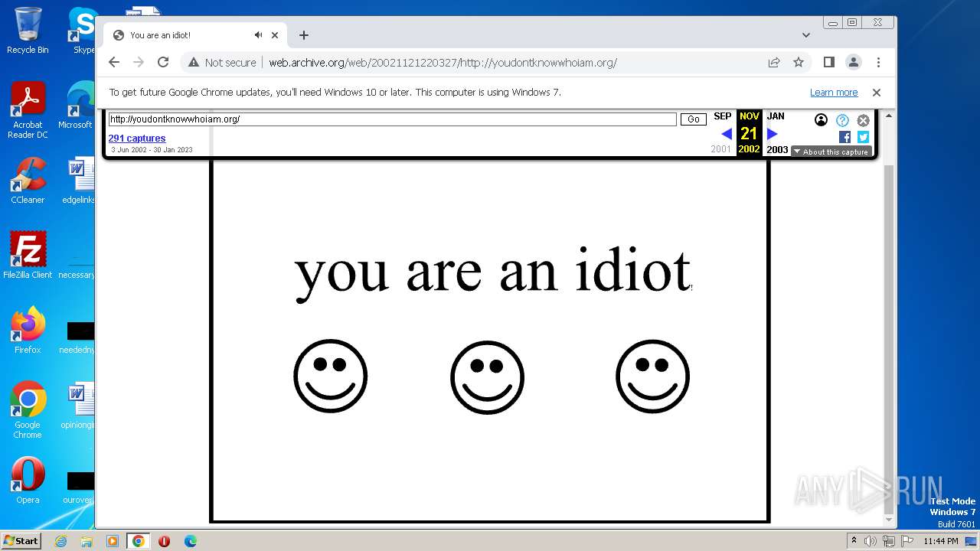Click the left smiley face
Viewport: 980px width, 551px height.
coord(331,377)
